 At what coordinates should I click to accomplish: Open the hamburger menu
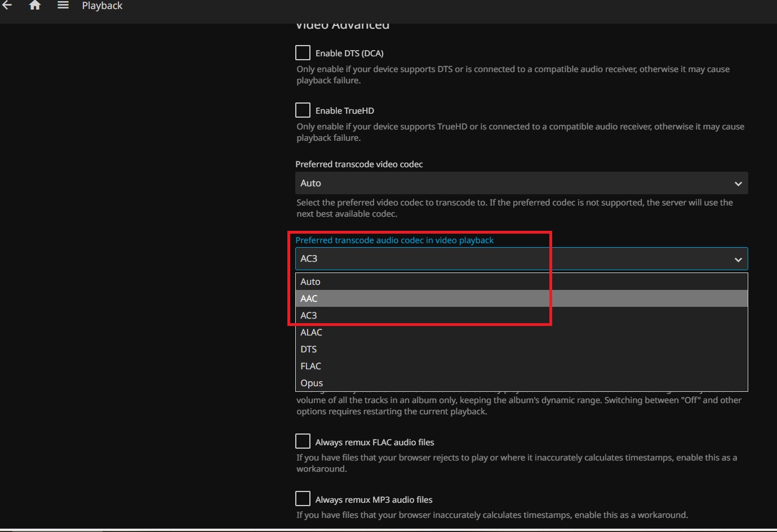(63, 6)
